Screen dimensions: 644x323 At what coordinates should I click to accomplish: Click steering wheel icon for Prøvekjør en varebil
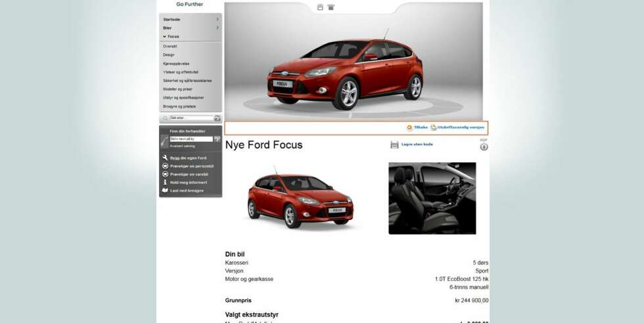click(x=165, y=175)
